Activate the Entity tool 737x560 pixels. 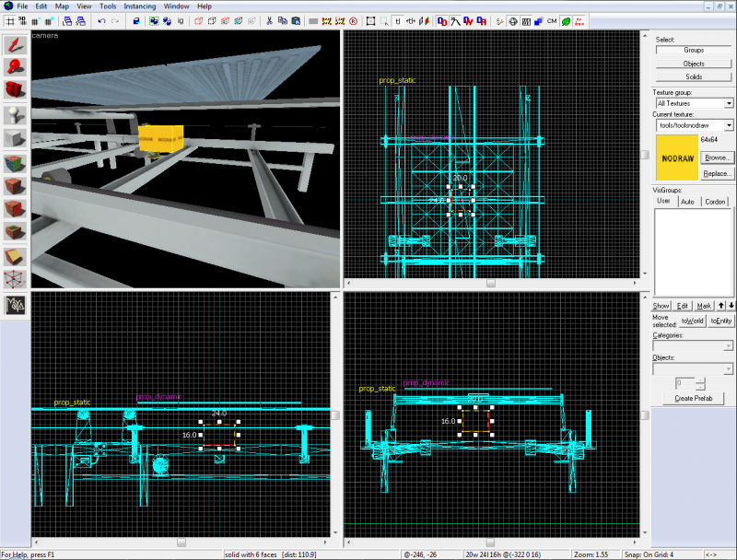(x=13, y=113)
